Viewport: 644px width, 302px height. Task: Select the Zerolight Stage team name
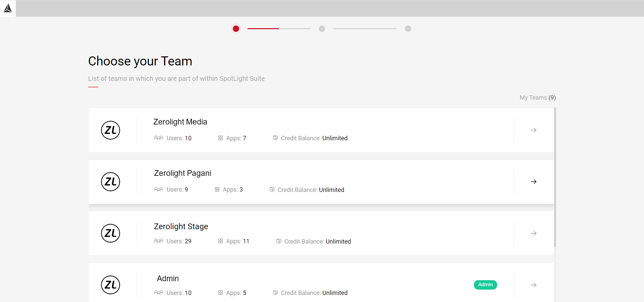click(181, 226)
